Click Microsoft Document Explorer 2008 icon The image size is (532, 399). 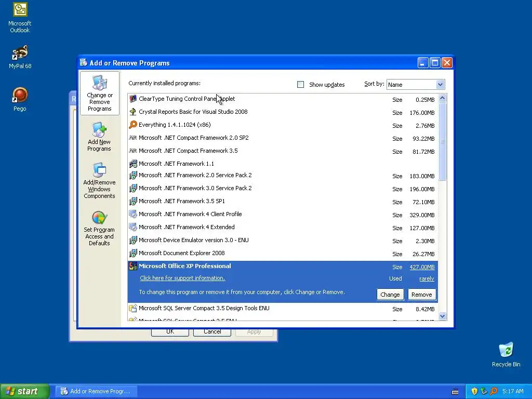pyautogui.click(x=133, y=253)
